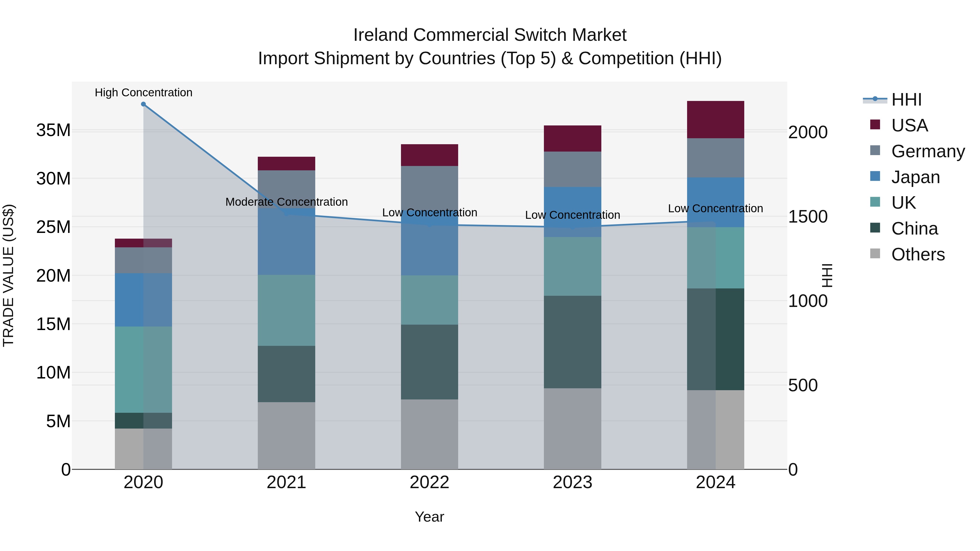
Task: Click the USA segment of 2023 bar
Action: (572, 138)
